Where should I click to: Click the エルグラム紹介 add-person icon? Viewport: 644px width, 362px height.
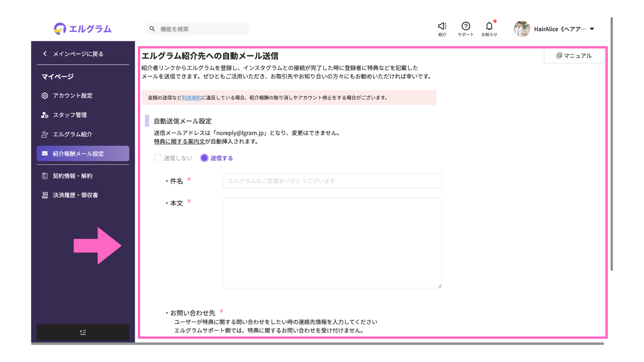point(45,134)
